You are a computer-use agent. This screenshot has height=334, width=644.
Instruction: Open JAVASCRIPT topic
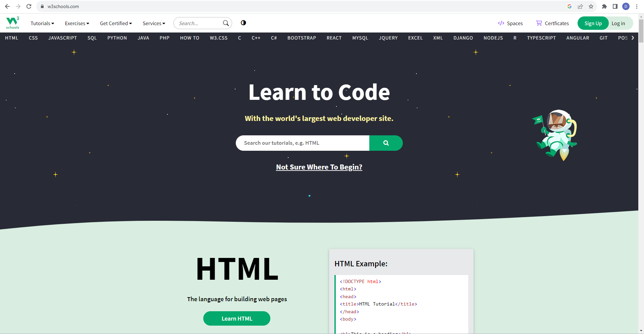[63, 38]
